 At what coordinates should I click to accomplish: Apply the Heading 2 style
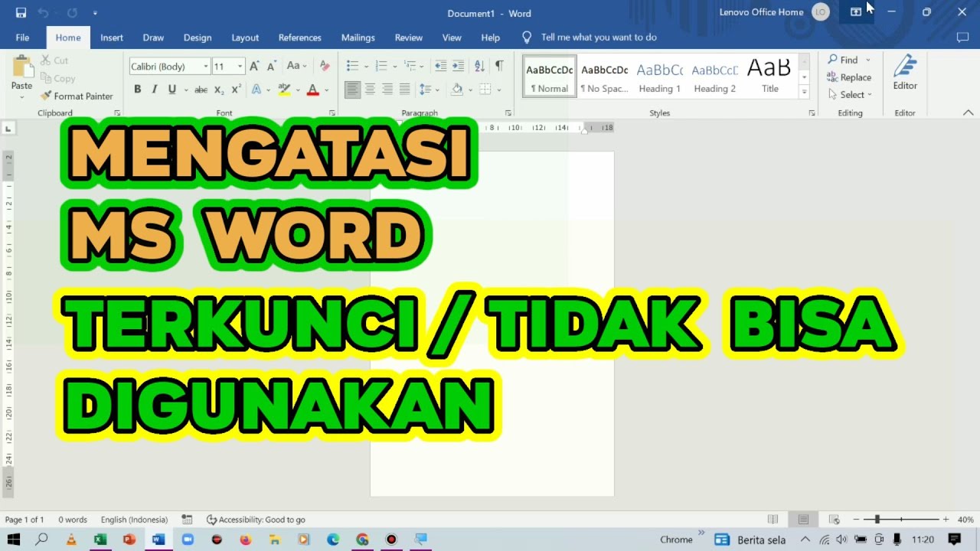(714, 77)
